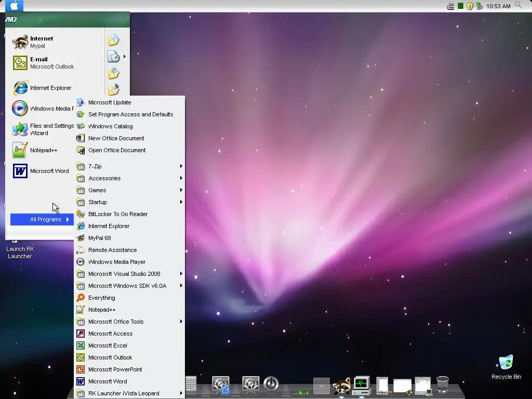532x399 pixels.
Task: Open the Apple logo start button
Action: tap(14, 6)
